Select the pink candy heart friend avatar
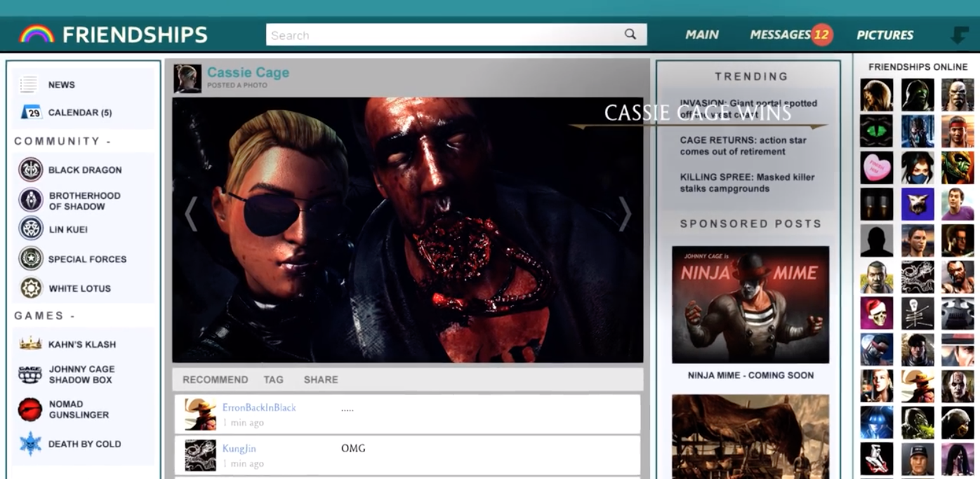 pyautogui.click(x=877, y=168)
